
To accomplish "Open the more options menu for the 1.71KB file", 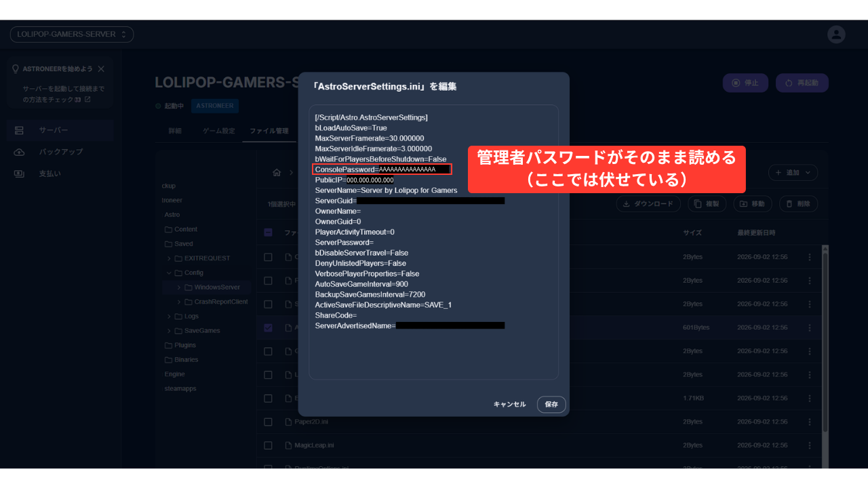I will coord(809,398).
